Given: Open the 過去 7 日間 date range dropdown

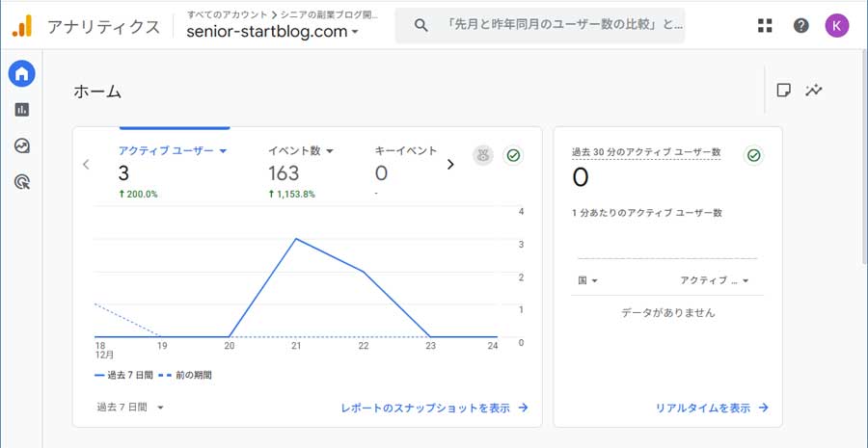Looking at the screenshot, I should coord(130,408).
